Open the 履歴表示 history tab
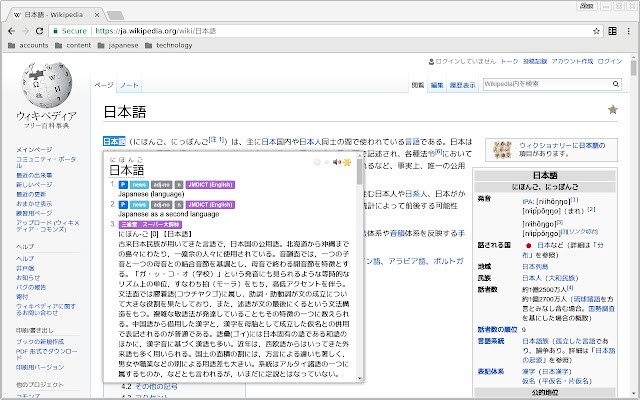This screenshot has width=640, height=400. 461,85
